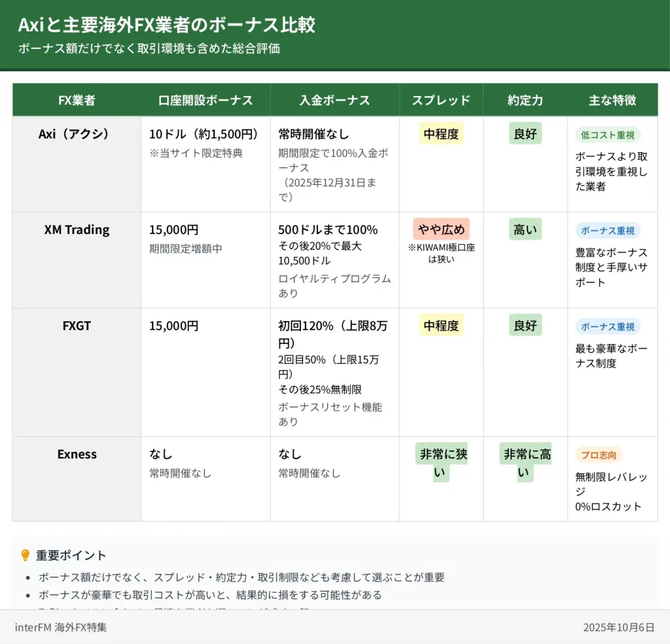670x644 pixels.
Task: Click the 入金ボーナス column header
Action: (x=334, y=100)
